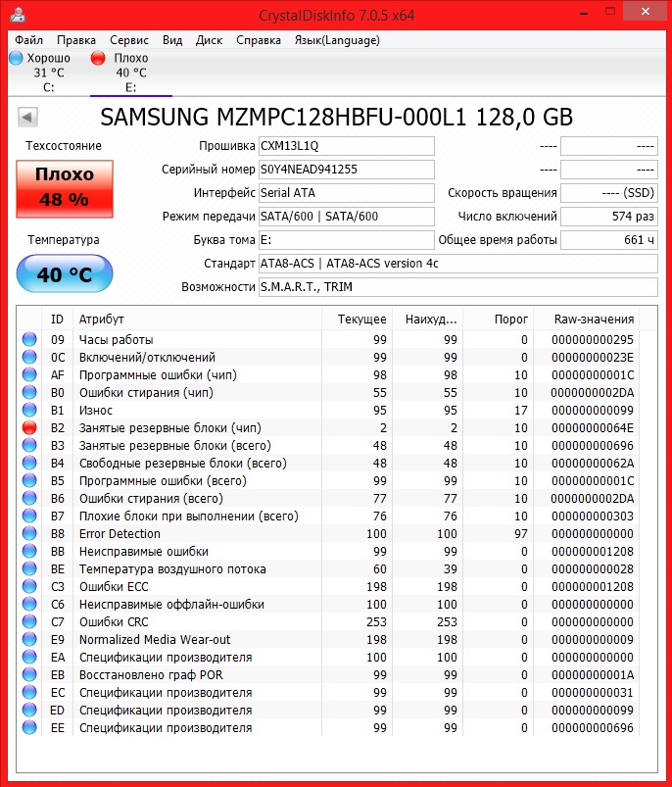This screenshot has height=787, width=672.
Task: Select raw value 00000000064E
Action: point(593,428)
